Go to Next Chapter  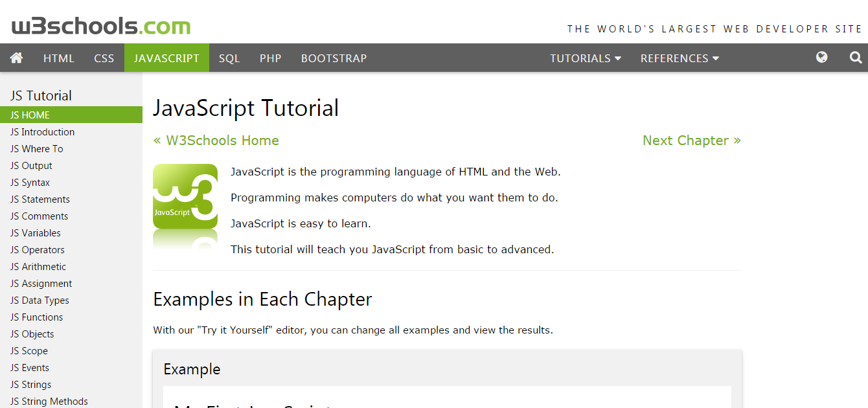691,140
